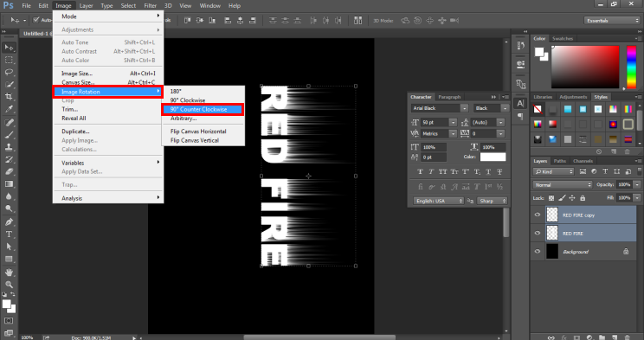Click the white text Color swatch
This screenshot has width=644, height=340.
(x=493, y=157)
